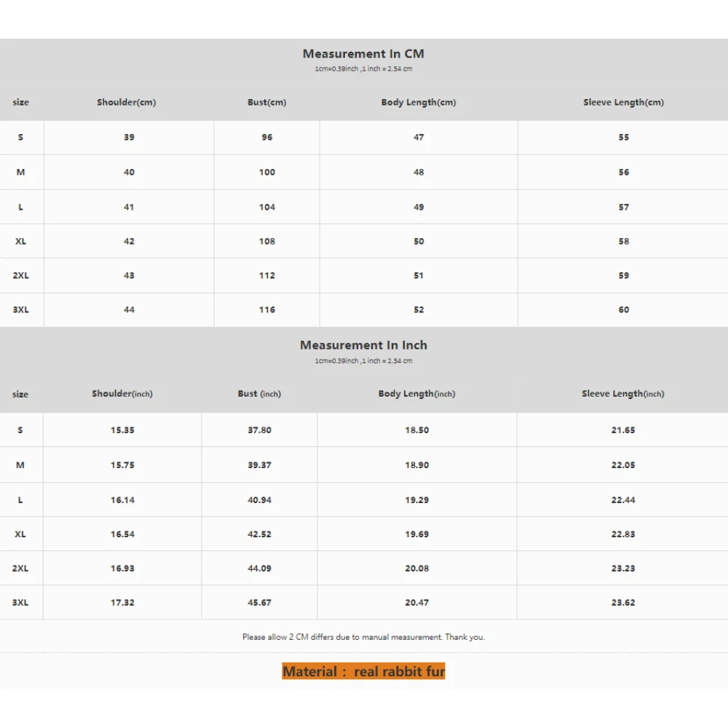Click the Sleeve Length(cm) column header
The width and height of the screenshot is (728, 728).
tap(623, 103)
